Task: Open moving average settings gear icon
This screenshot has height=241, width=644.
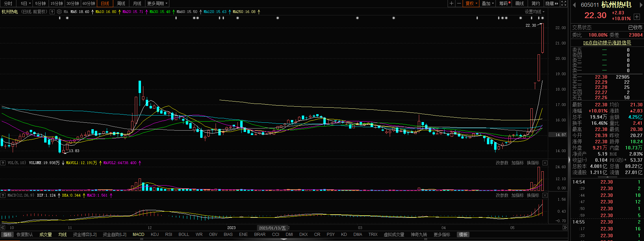Action: coord(59,12)
